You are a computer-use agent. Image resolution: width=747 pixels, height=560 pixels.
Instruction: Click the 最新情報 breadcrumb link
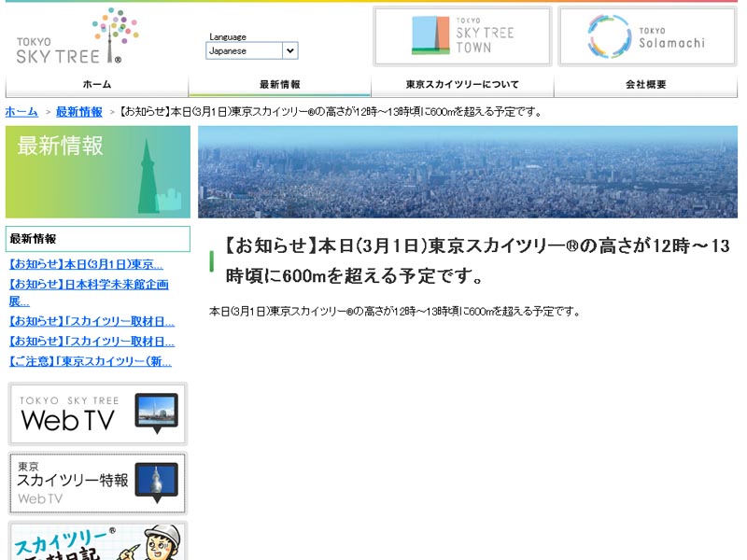(78, 112)
